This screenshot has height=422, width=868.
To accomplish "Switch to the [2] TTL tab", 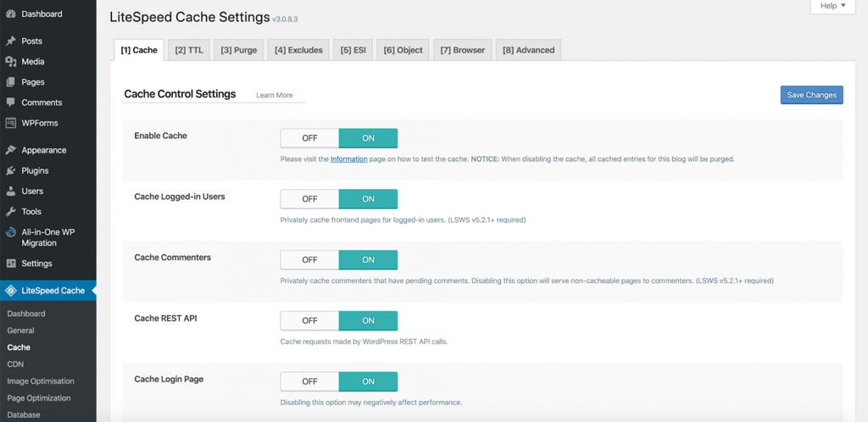I will coord(189,50).
